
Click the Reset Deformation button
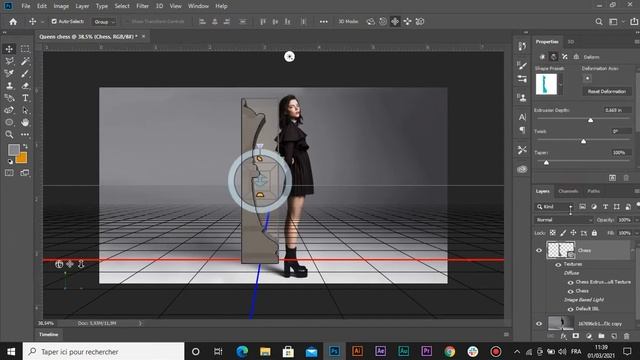click(x=607, y=91)
